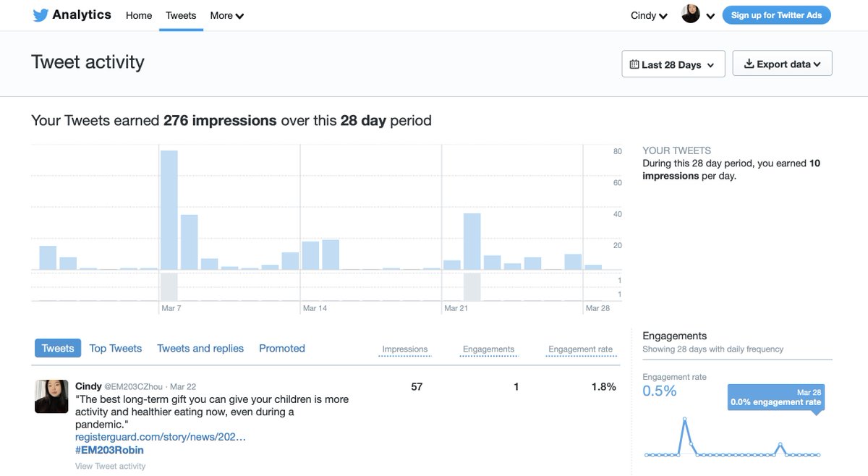
Task: Click the Twitter bird logo
Action: coord(41,15)
